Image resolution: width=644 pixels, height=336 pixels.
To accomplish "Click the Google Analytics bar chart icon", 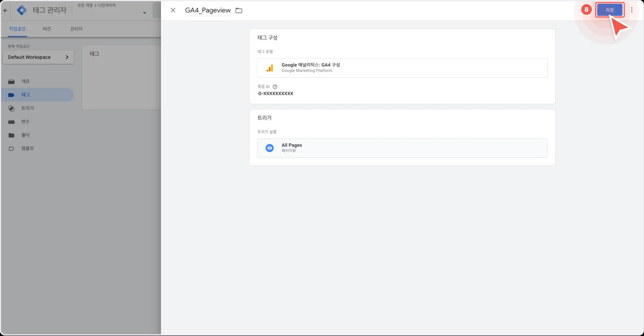I will pos(270,68).
